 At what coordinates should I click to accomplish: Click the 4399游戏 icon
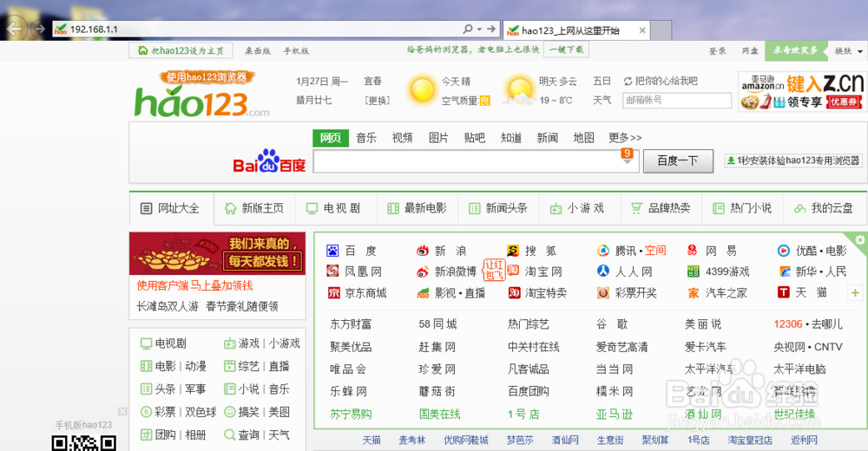point(693,271)
